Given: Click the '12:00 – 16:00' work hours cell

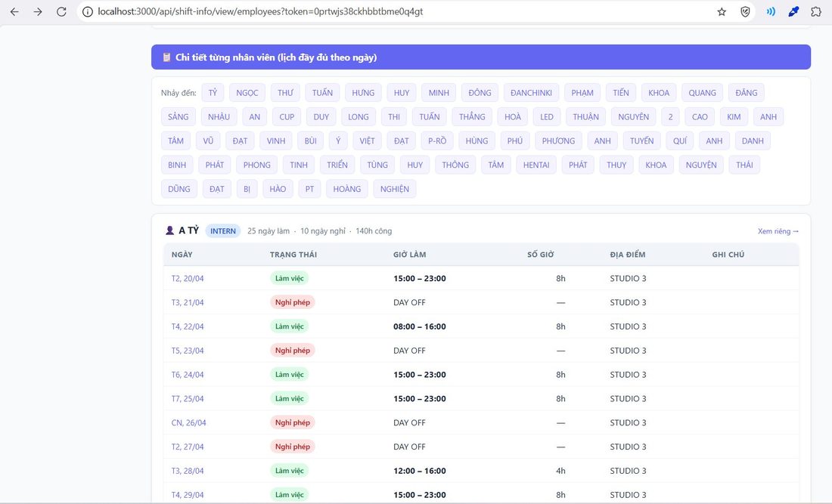Looking at the screenshot, I should (419, 471).
